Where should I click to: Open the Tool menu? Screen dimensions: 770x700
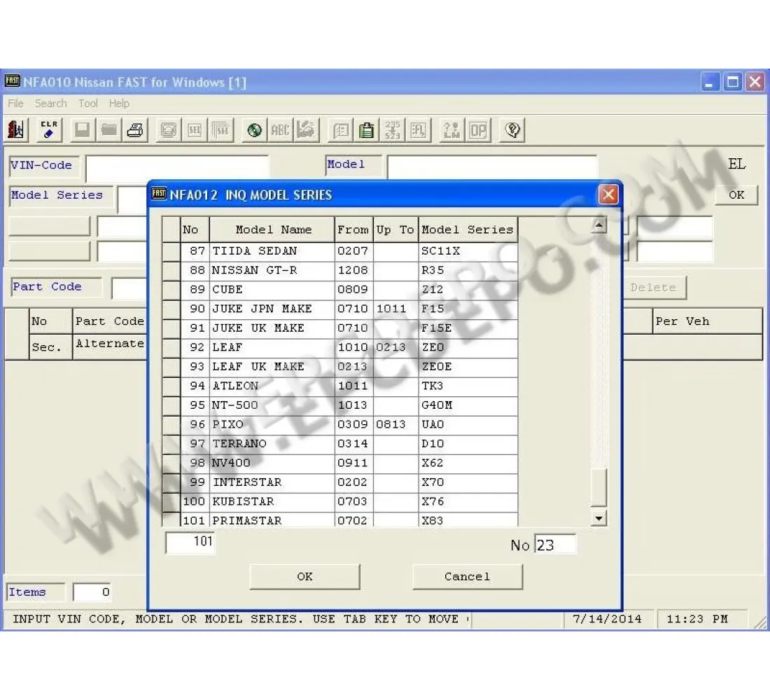click(x=88, y=103)
